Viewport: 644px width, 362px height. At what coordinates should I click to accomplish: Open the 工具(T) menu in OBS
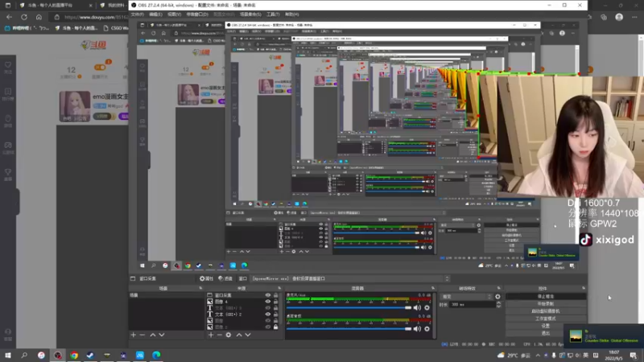click(x=273, y=14)
